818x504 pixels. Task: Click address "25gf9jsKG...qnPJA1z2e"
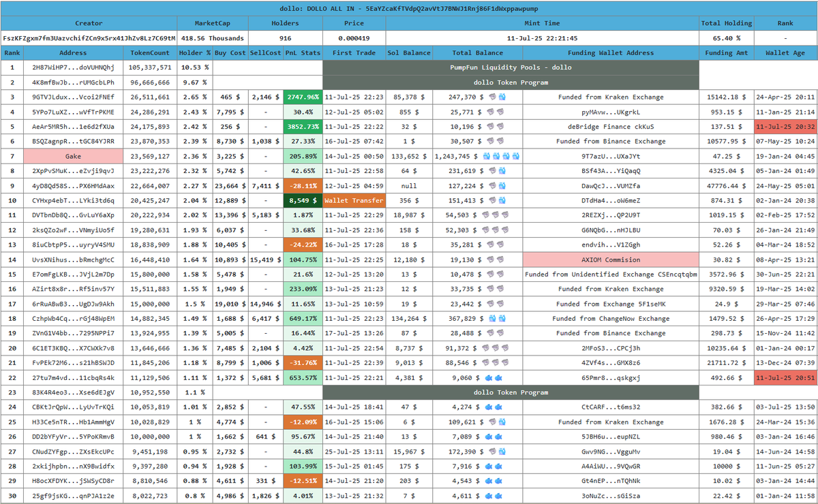[x=74, y=496]
